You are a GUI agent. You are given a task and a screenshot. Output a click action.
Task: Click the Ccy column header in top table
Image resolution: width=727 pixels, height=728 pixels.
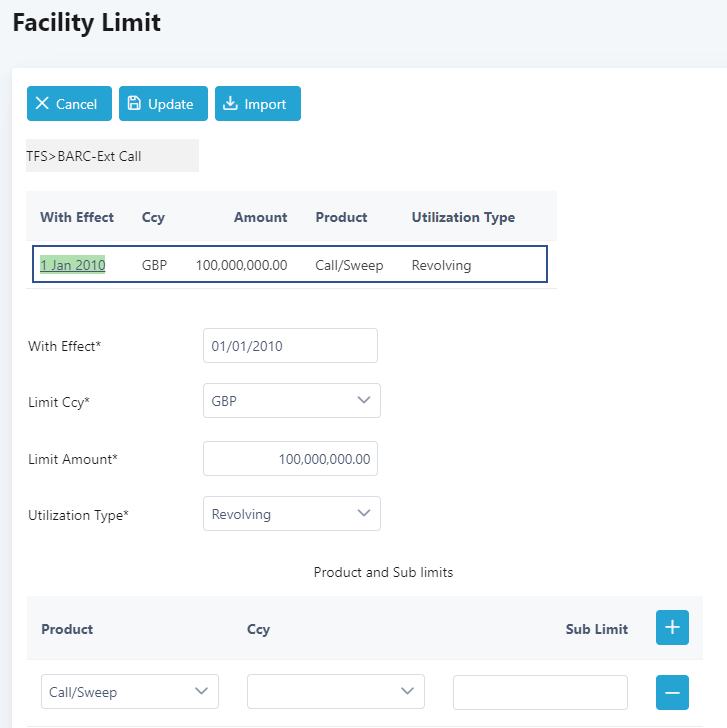pos(153,217)
